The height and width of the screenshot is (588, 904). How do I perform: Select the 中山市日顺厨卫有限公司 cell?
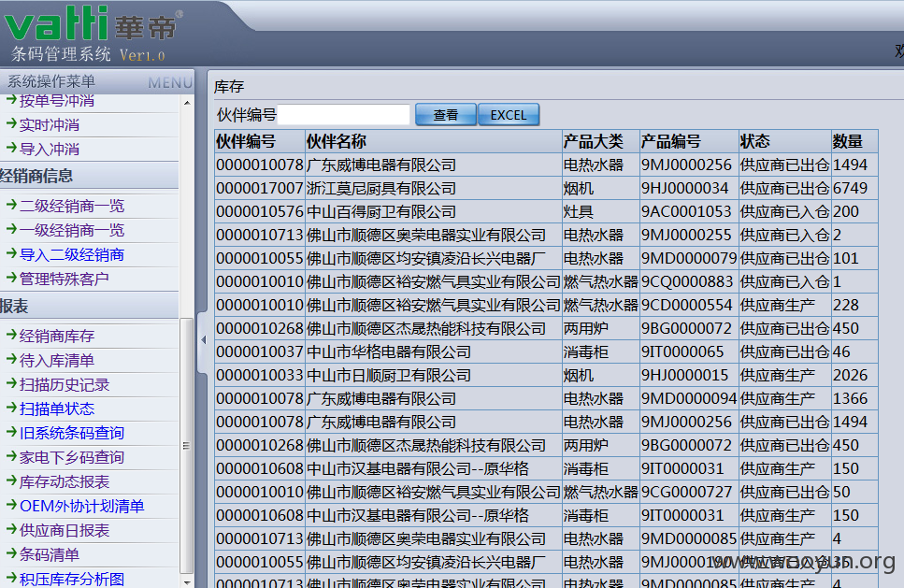(x=434, y=375)
